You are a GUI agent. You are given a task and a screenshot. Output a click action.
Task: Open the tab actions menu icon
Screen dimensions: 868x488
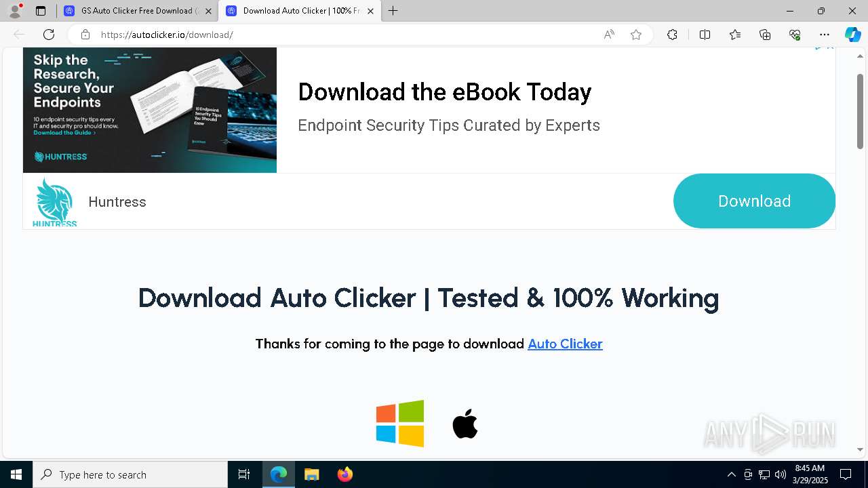point(41,11)
